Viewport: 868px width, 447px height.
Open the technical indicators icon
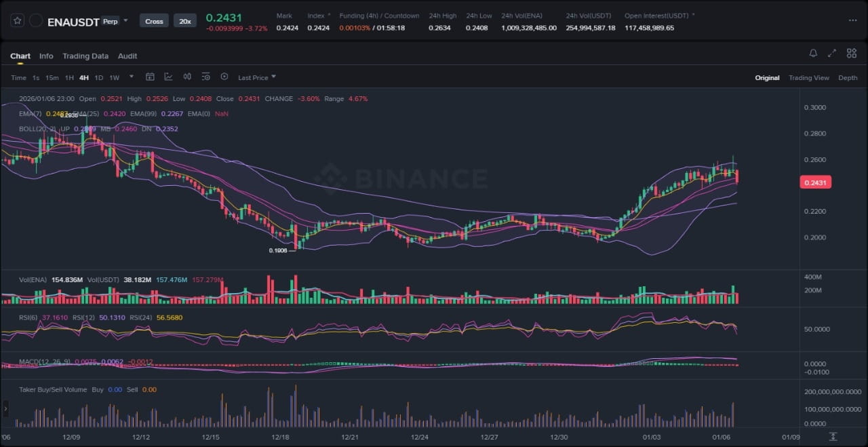coord(168,77)
